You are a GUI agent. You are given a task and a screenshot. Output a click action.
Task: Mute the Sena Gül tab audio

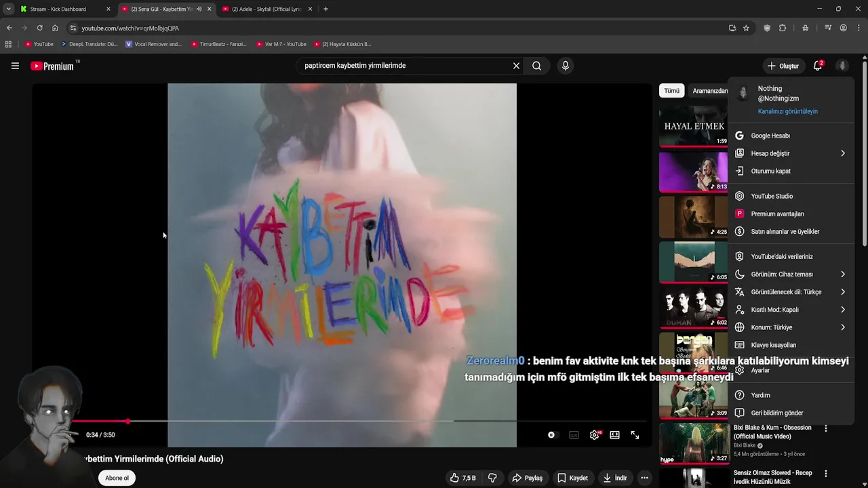coord(199,9)
